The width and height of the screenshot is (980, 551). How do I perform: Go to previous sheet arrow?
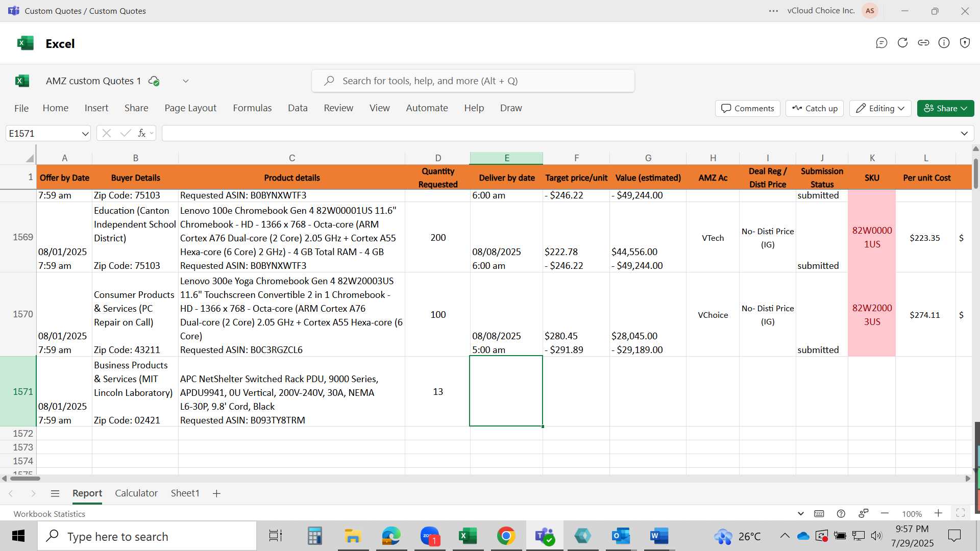coord(11,493)
